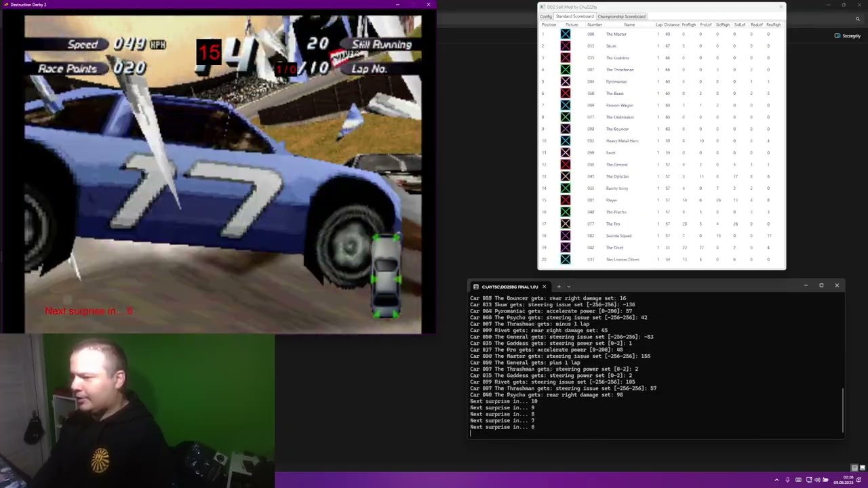Image resolution: width=868 pixels, height=488 pixels.
Task: Click the car picture for The Goddess
Action: [566, 58]
